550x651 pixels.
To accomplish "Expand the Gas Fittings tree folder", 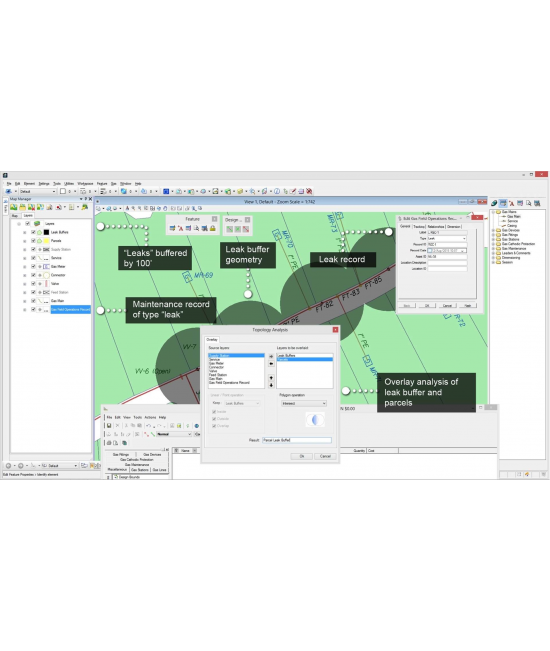I will click(x=493, y=235).
